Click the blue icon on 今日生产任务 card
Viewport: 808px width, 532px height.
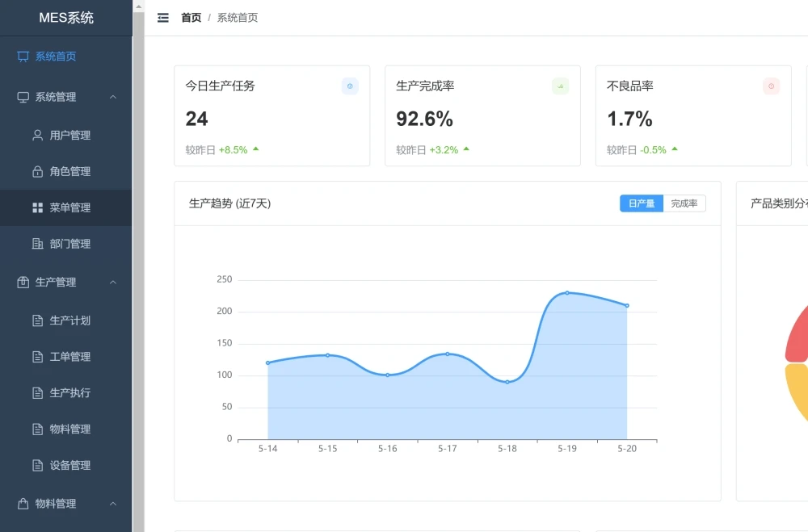[350, 86]
